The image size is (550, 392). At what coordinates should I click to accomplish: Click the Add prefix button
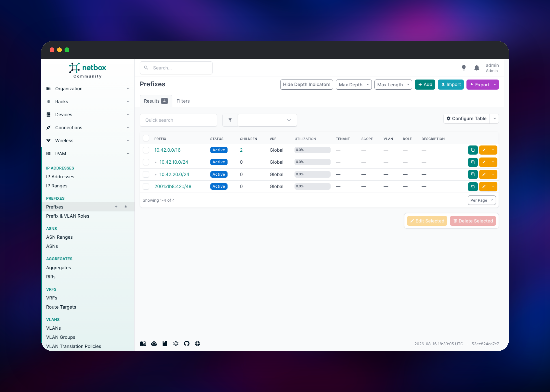click(x=425, y=84)
